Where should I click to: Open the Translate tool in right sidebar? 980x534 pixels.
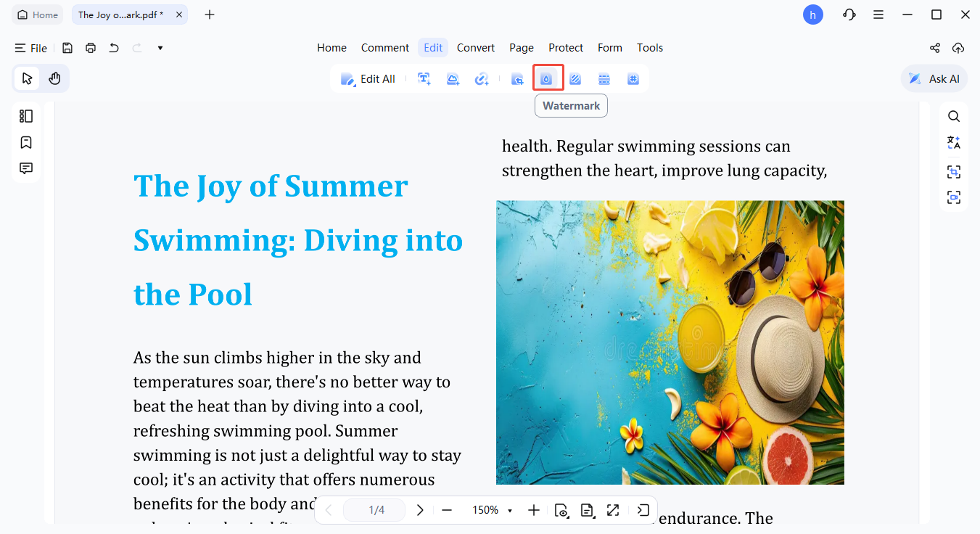954,143
